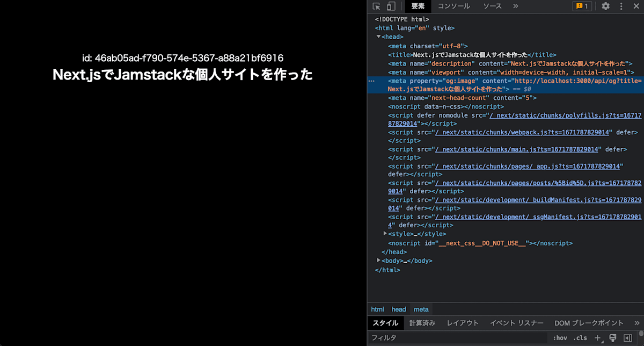644x346 pixels.
Task: Show more DevTools tabs with the chevron
Action: click(516, 6)
